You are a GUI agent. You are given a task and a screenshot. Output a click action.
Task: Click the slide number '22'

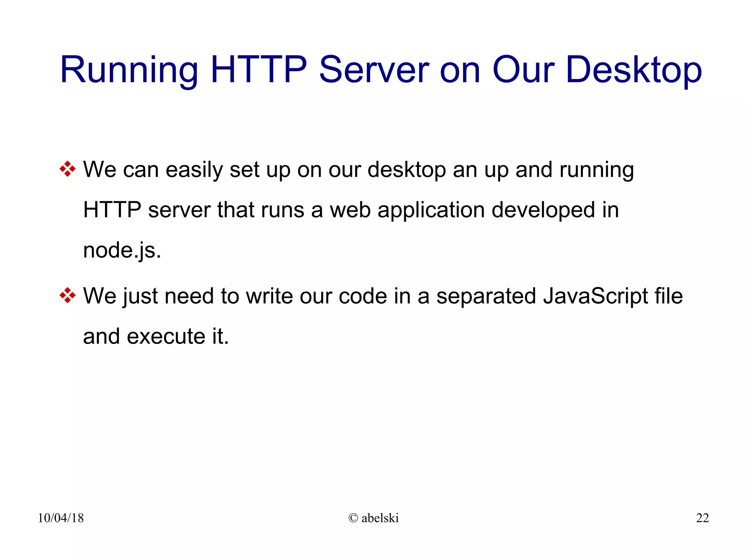point(702,518)
